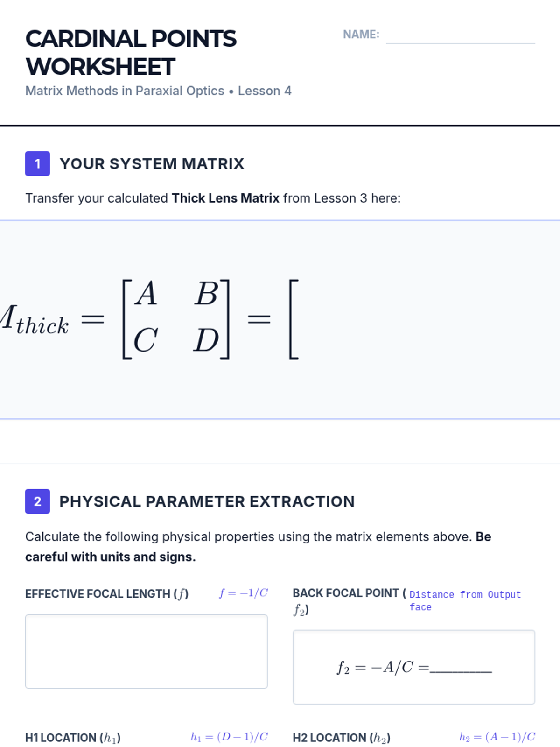Viewport: 560px width, 747px height.
Task: Click matrix element B
Action: point(206,294)
